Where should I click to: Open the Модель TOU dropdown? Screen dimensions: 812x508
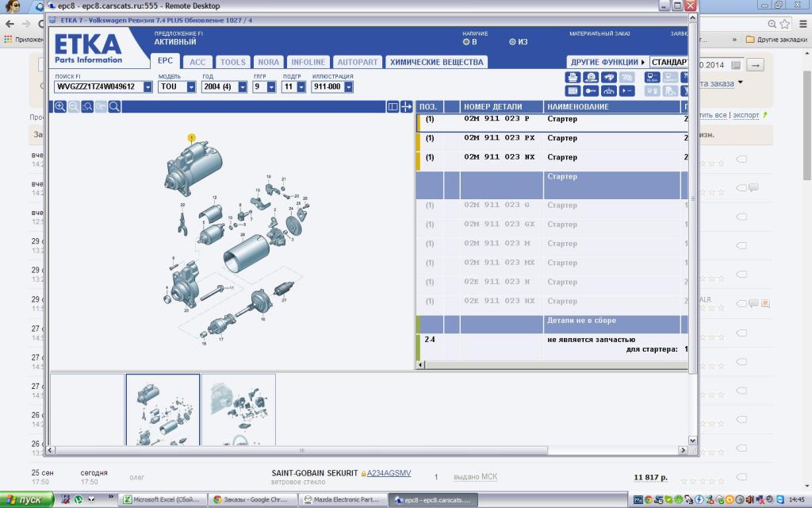191,87
